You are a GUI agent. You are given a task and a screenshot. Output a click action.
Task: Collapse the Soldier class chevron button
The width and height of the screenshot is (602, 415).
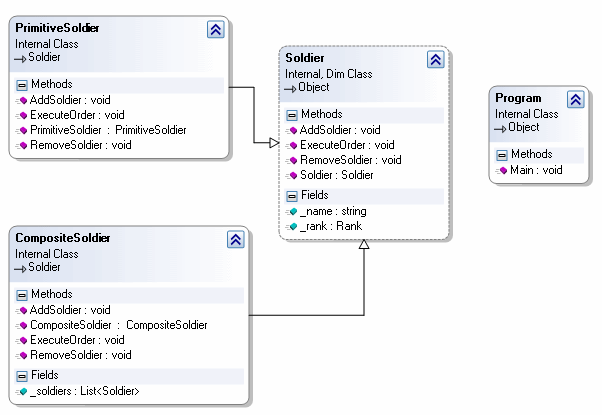click(x=434, y=60)
